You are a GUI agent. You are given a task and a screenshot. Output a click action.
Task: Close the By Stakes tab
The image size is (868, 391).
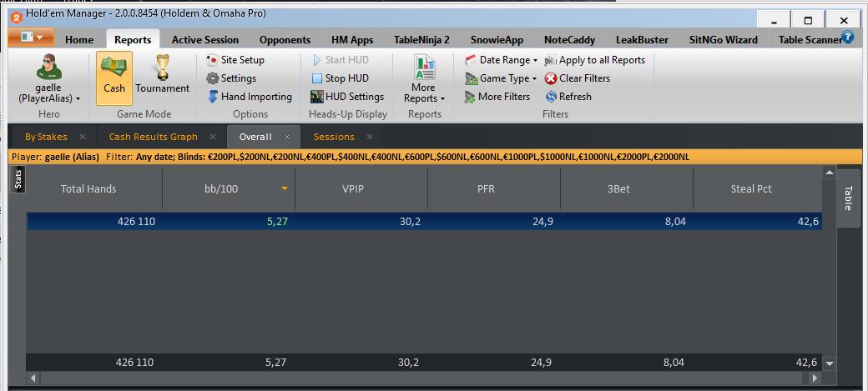(83, 137)
